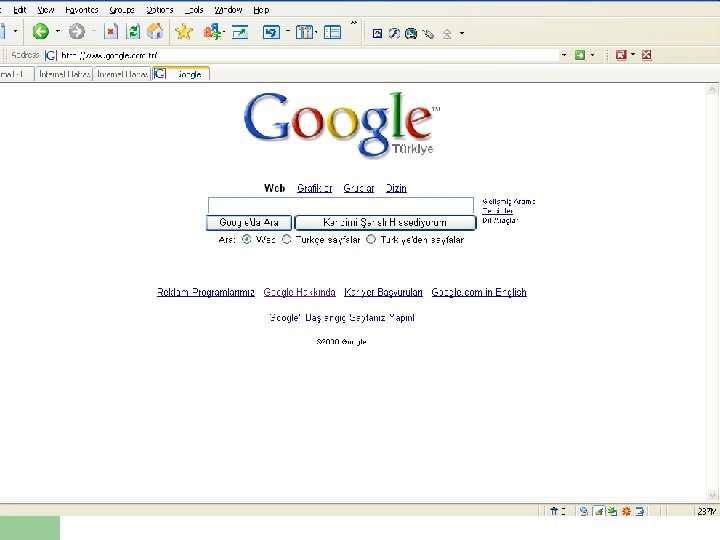Viewport: 720px width, 540px height.
Task: Switch to the Internet Haber tab beside the Google tab
Action: pyautogui.click(x=122, y=73)
